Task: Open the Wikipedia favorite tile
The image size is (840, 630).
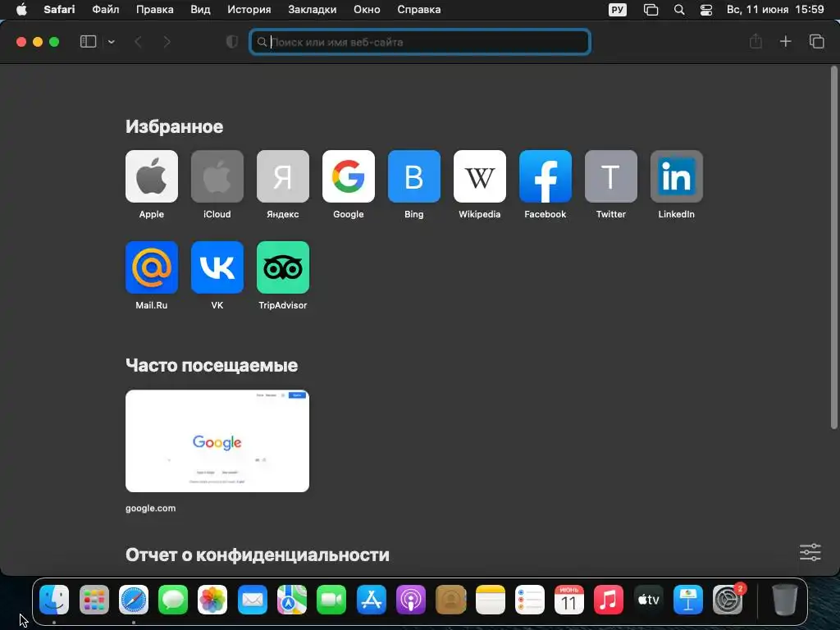Action: click(479, 176)
